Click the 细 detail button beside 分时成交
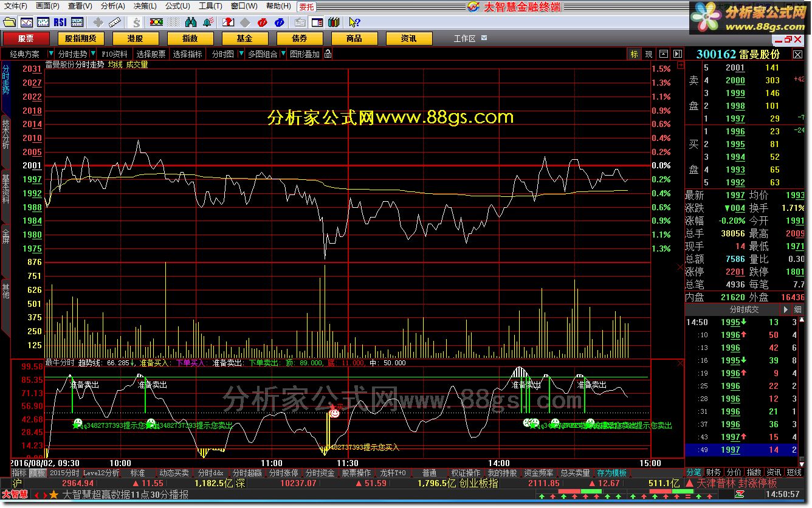 [798, 309]
